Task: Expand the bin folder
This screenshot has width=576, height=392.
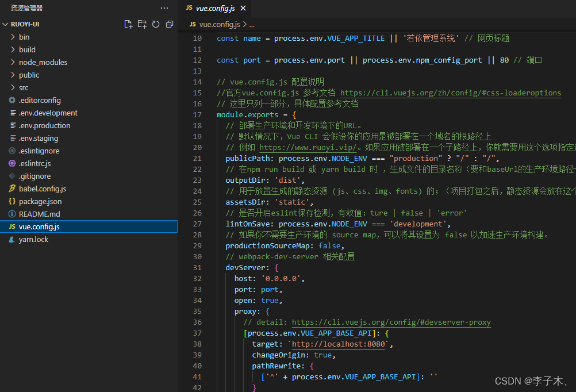Action: tap(13, 37)
